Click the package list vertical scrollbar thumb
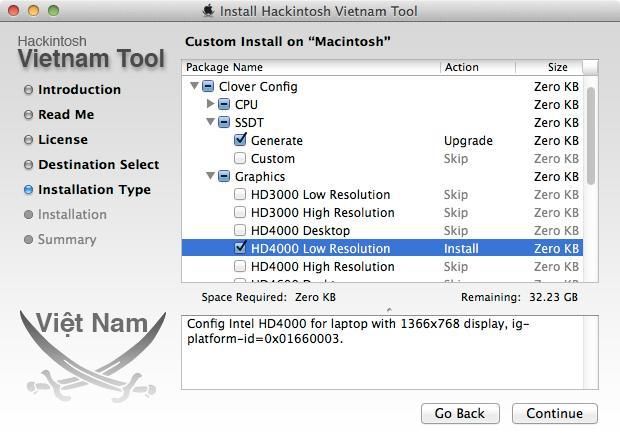This screenshot has width=620, height=440. (x=591, y=136)
